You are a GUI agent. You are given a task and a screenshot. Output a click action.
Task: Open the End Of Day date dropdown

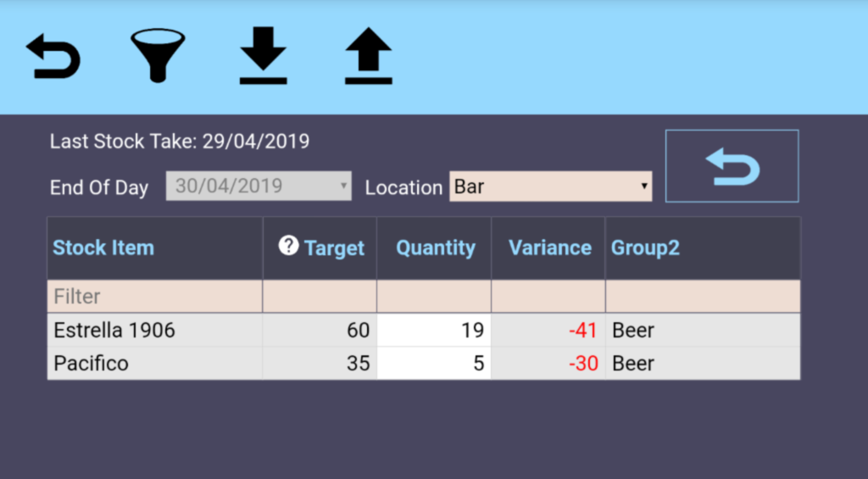tap(259, 187)
